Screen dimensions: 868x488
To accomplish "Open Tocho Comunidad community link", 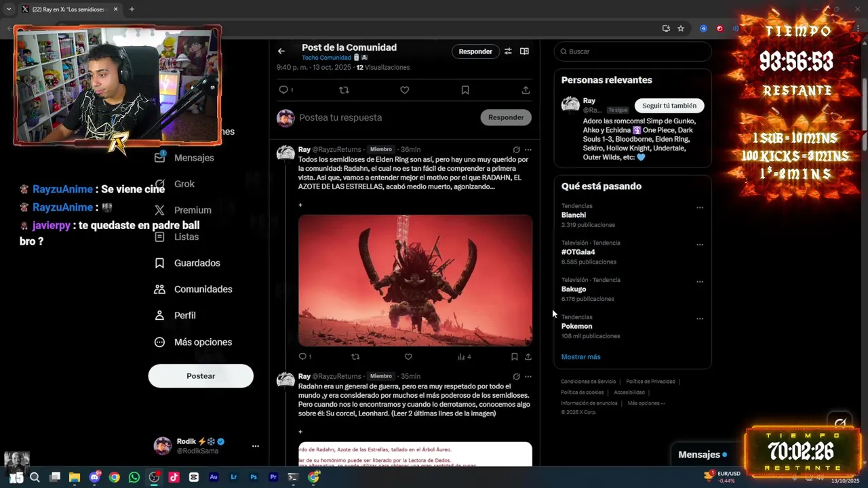I will 326,58.
